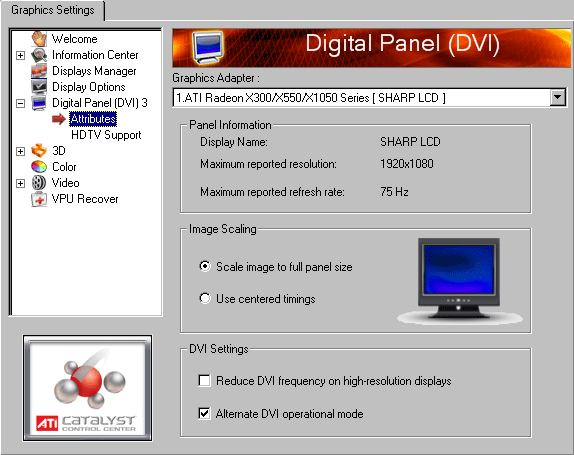Click the 3D cube icon in tree
This screenshot has width=574, height=455.
pyautogui.click(x=39, y=150)
